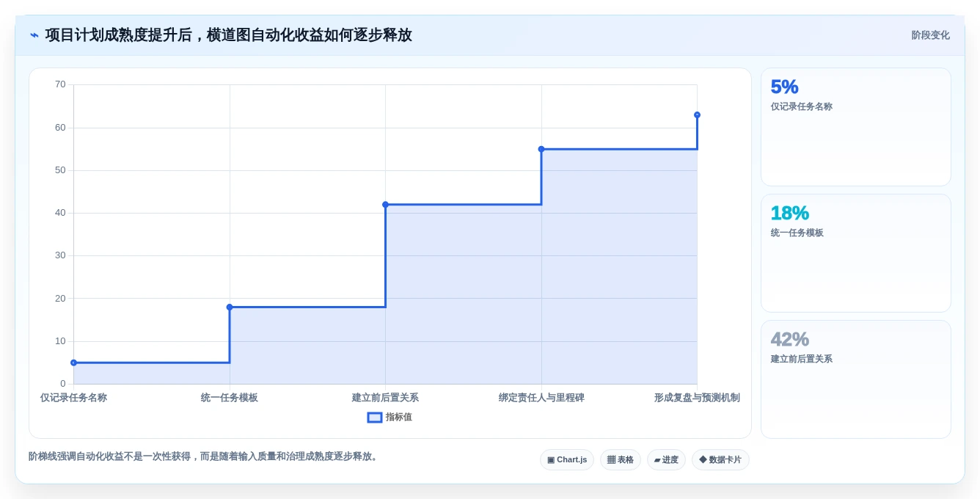The width and height of the screenshot is (980, 499).
Task: Select the 数据卡片 tag chip
Action: [720, 460]
